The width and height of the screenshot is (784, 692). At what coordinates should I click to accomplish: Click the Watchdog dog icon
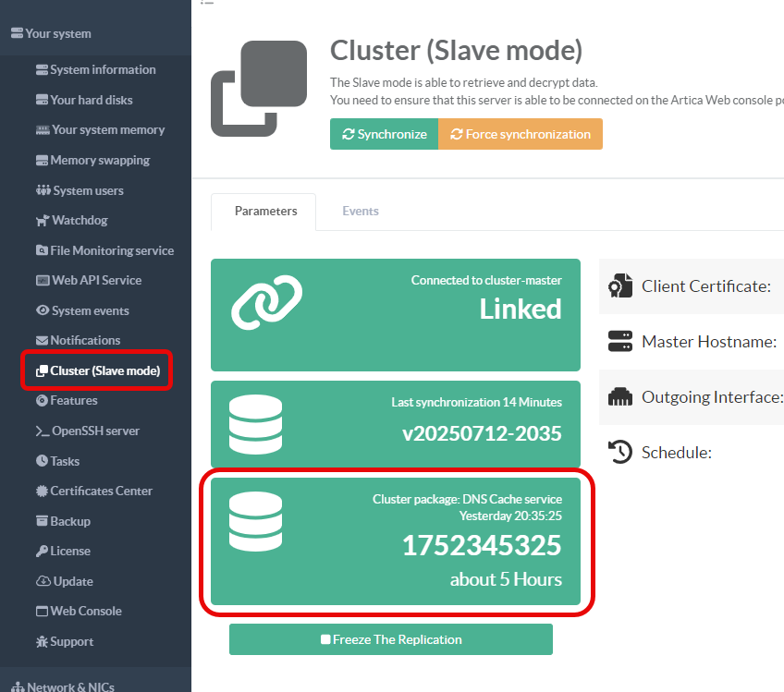[x=42, y=221]
